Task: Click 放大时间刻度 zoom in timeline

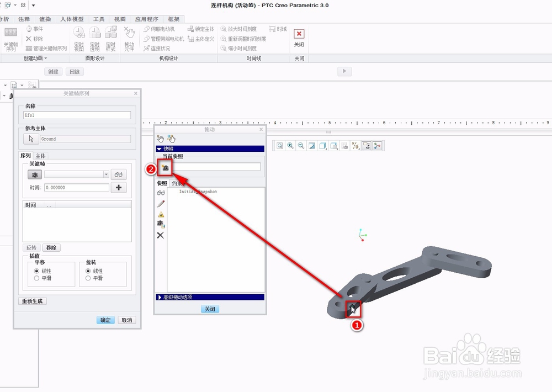Action: 238,29
